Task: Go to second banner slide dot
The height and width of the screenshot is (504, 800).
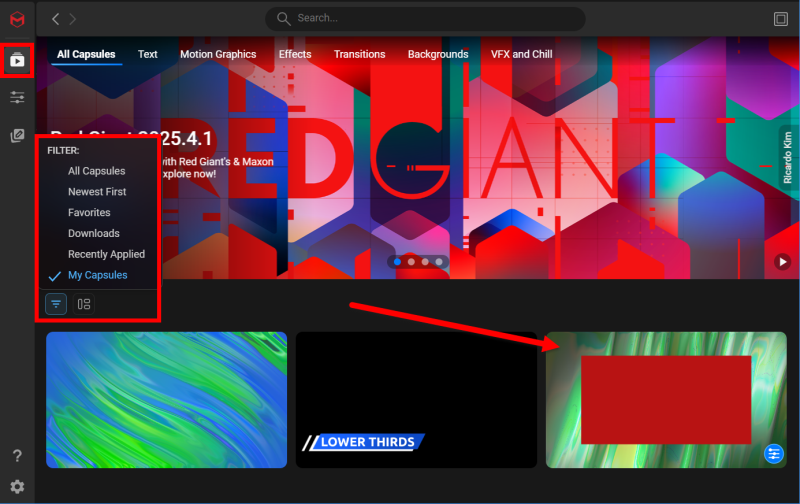Action: pos(411,262)
